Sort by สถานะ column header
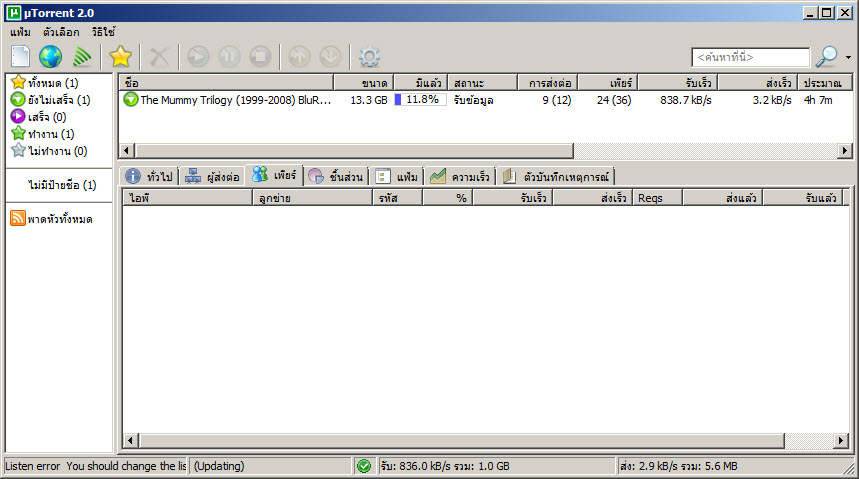 click(x=483, y=83)
